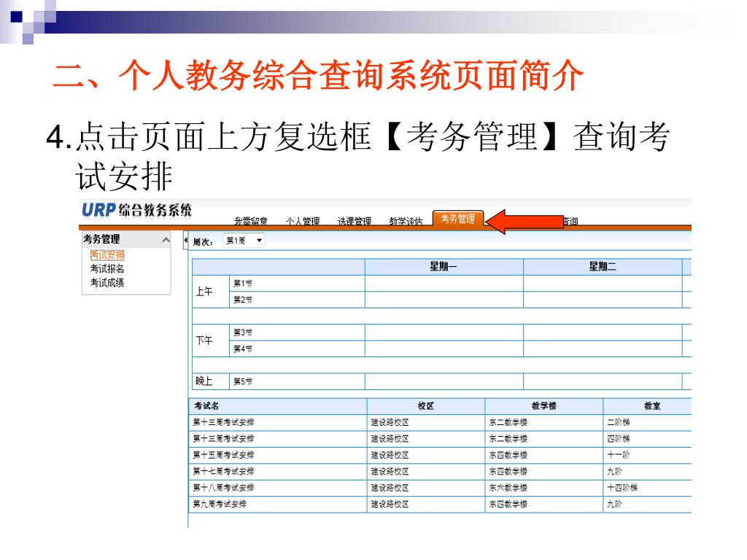The image size is (747, 560).
Task: Click the 教学楼 column header
Action: coord(543,406)
